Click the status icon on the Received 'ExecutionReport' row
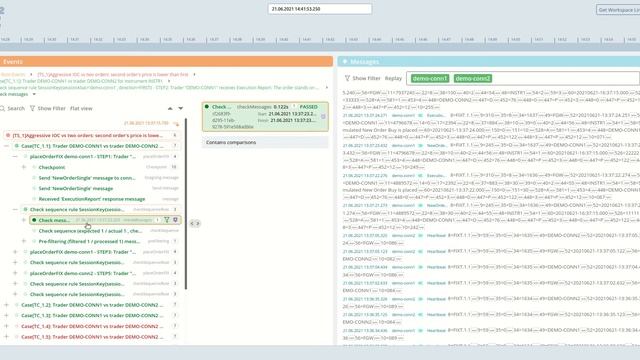The height and width of the screenshot is (360, 640). coord(34,199)
